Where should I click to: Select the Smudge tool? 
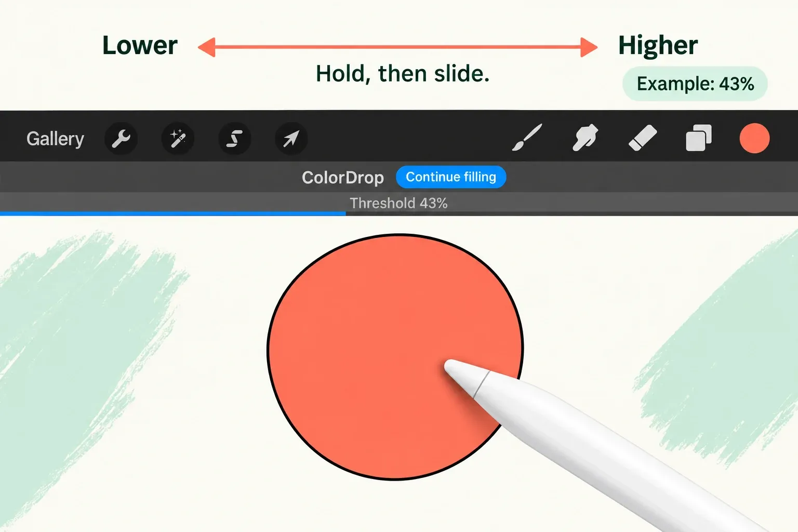pos(585,138)
